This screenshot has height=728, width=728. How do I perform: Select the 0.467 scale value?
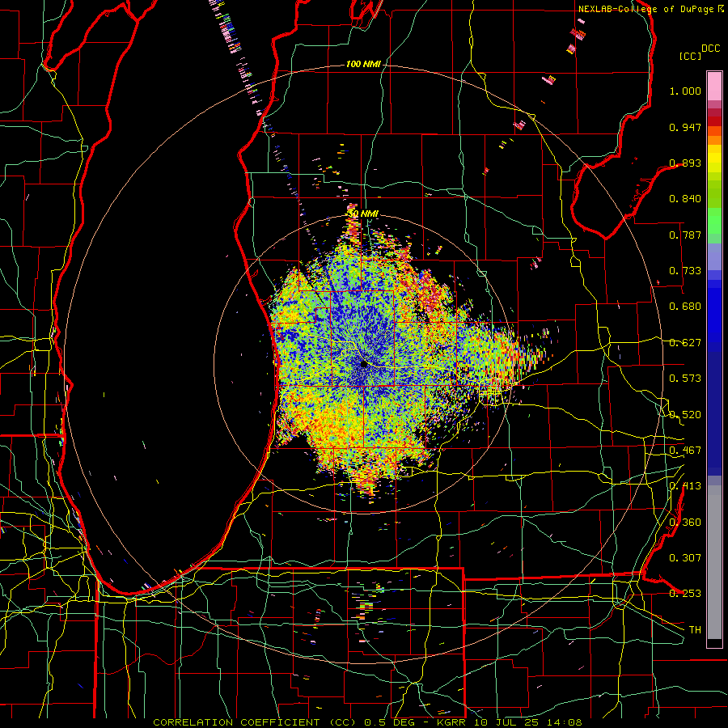pyautogui.click(x=685, y=451)
